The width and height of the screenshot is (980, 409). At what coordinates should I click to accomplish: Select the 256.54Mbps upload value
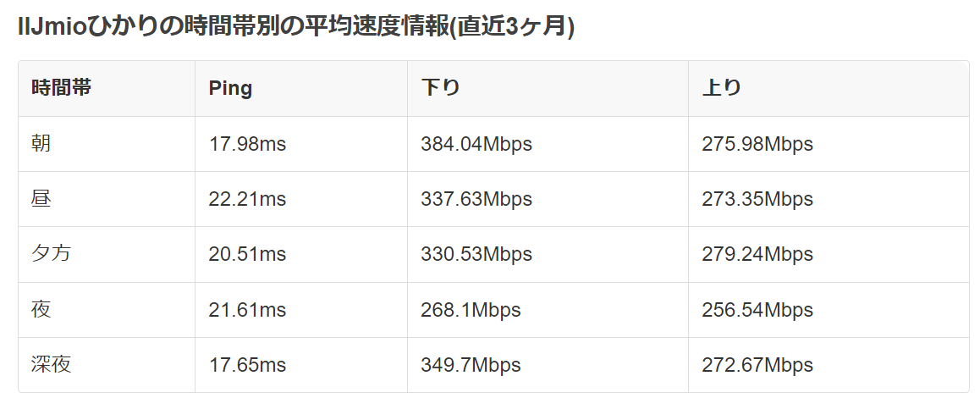757,310
